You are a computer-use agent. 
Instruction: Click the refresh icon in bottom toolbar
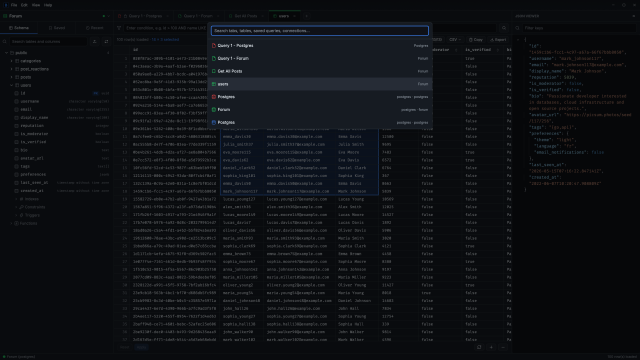479,347
